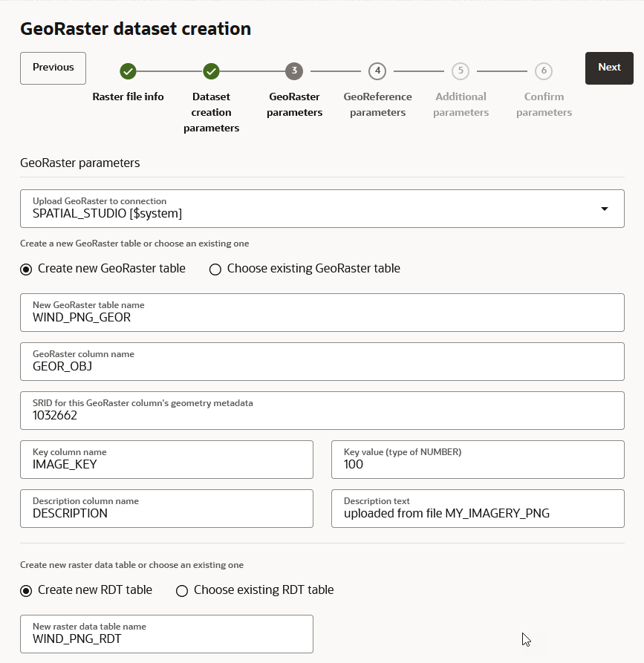Click the Next button

click(609, 68)
